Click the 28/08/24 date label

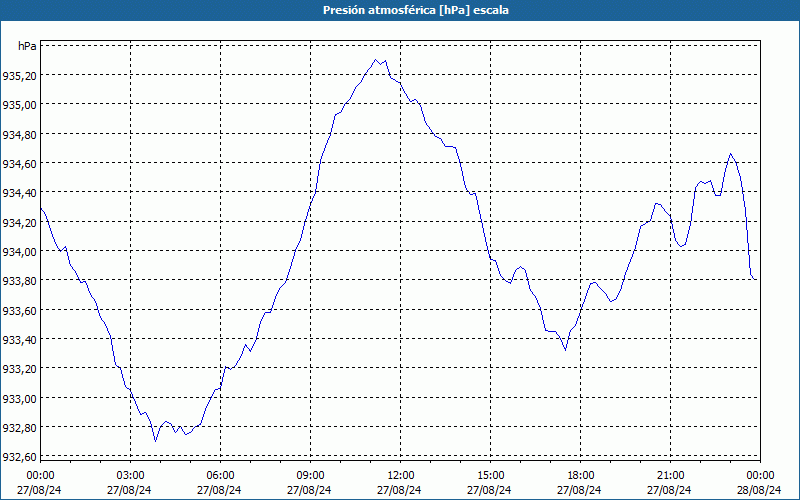(x=759, y=490)
